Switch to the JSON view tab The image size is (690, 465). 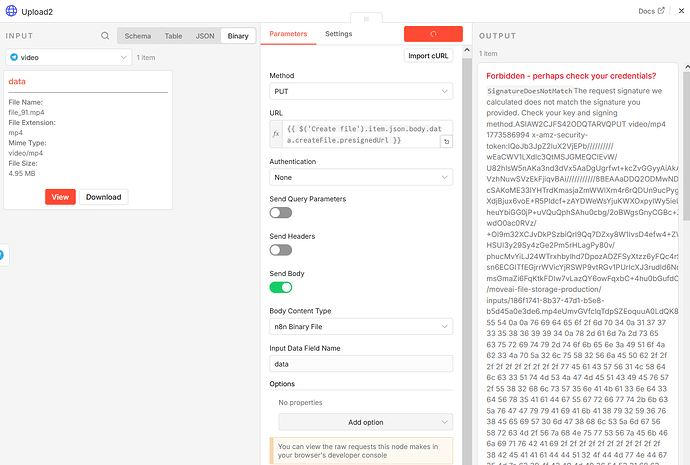205,36
